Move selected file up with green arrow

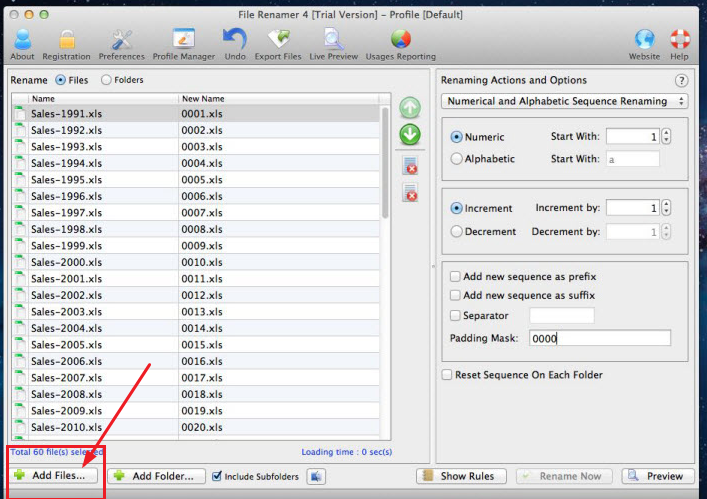[x=410, y=107]
